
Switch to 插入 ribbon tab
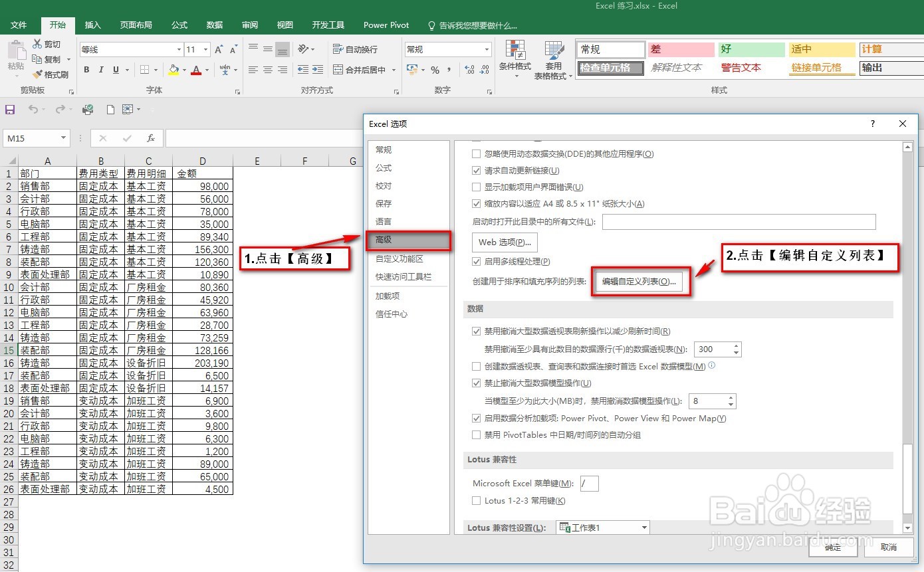pos(93,25)
